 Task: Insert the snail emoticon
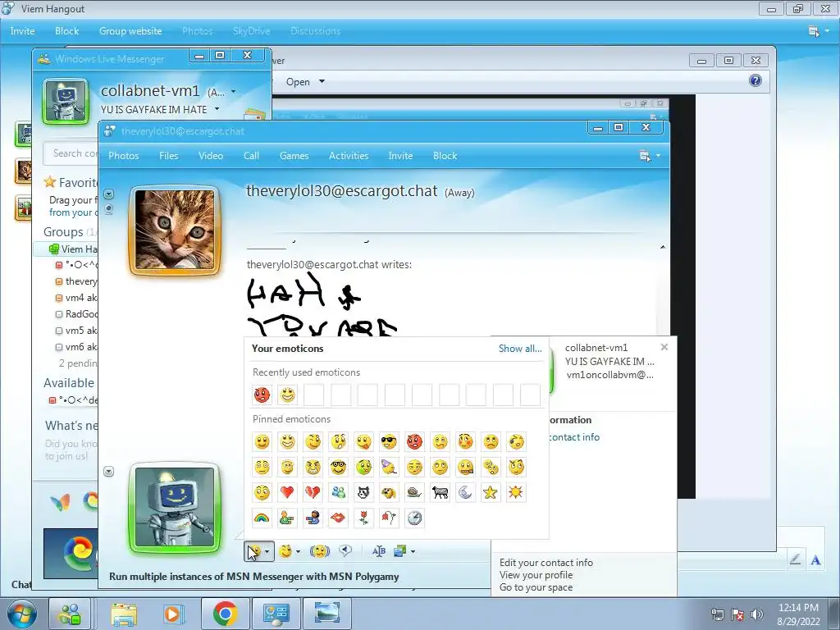click(414, 492)
